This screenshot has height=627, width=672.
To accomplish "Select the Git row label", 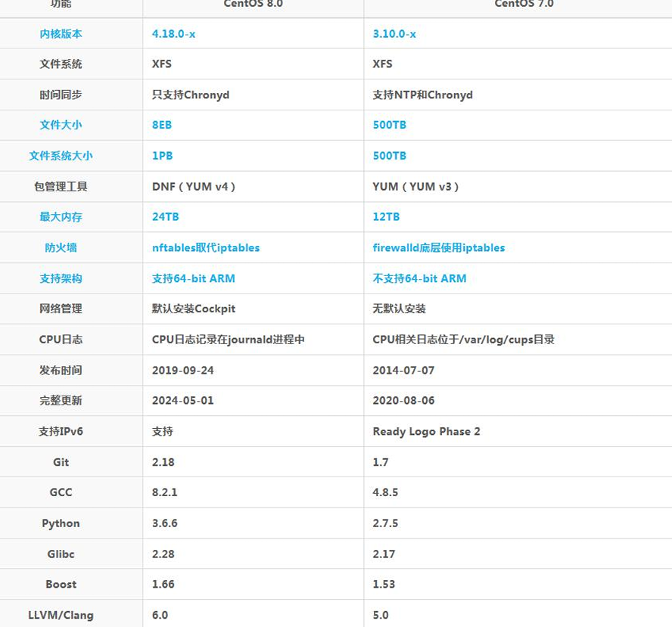I will [x=61, y=462].
